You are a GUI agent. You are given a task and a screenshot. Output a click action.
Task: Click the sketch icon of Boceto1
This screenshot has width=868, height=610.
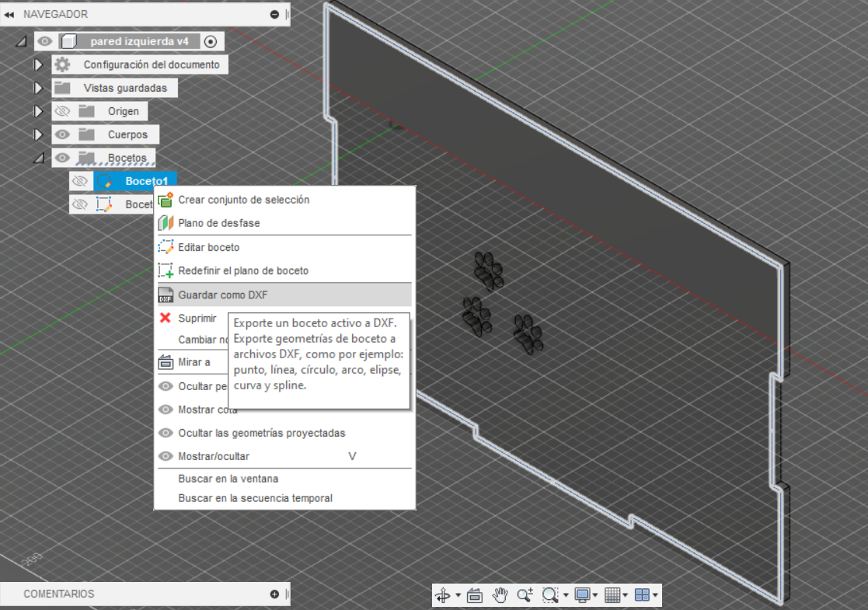tap(104, 181)
